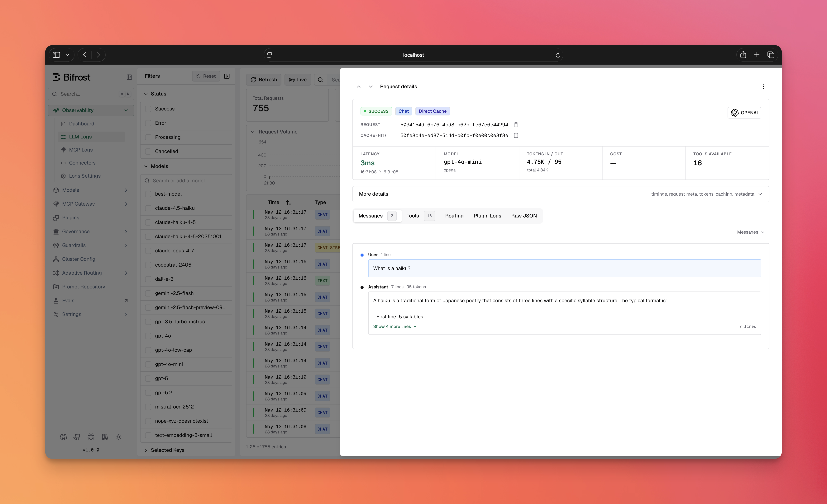Open MCP Logs in the sidebar
Image resolution: width=827 pixels, height=504 pixels.
pyautogui.click(x=91, y=150)
